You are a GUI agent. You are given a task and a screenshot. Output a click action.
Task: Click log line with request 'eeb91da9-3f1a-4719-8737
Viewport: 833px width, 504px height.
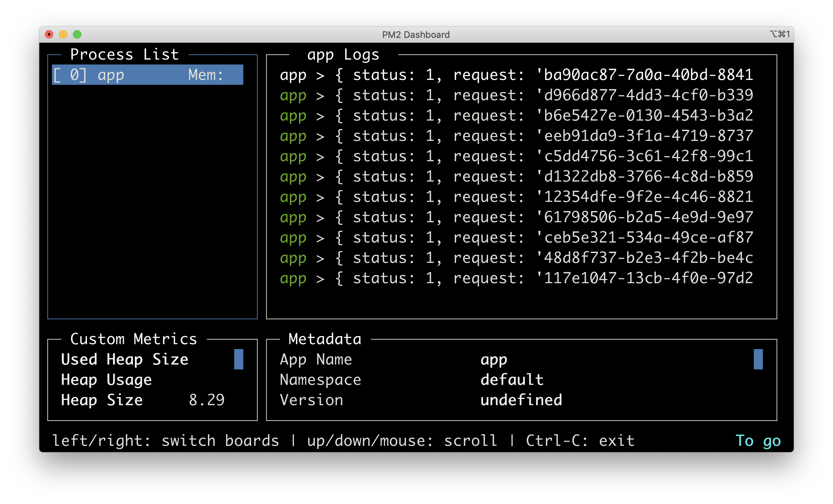point(516,136)
